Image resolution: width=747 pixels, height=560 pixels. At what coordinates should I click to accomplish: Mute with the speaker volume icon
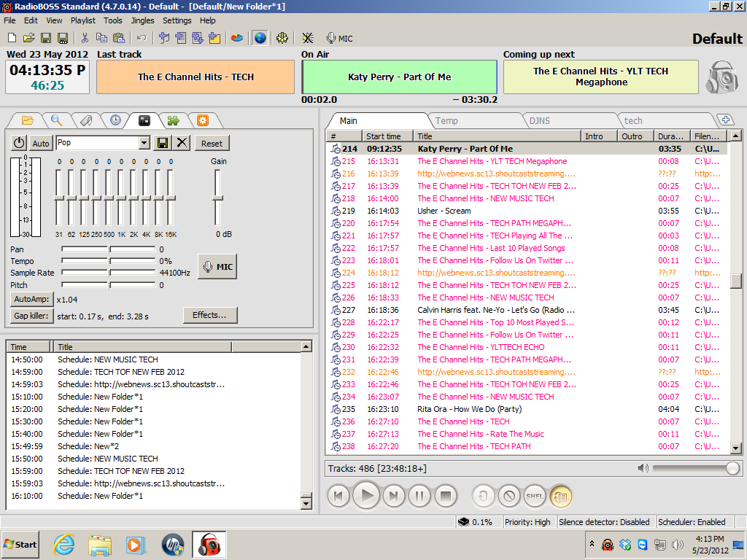[643, 468]
